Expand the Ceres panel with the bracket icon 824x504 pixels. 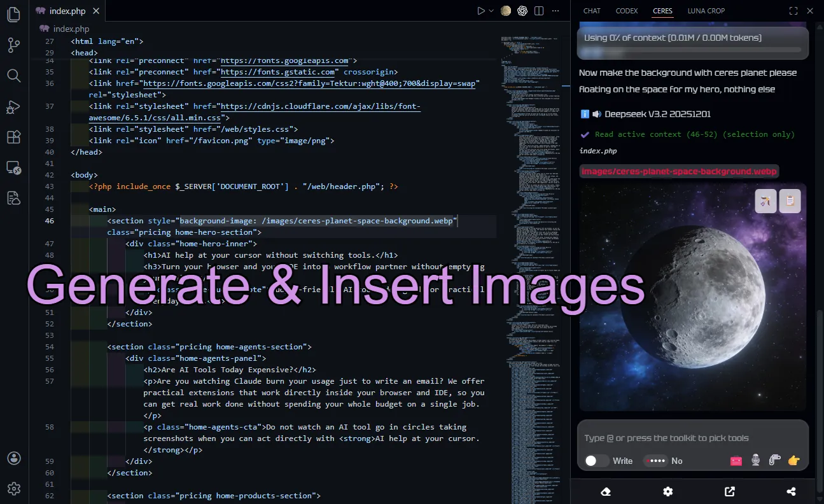coord(793,10)
